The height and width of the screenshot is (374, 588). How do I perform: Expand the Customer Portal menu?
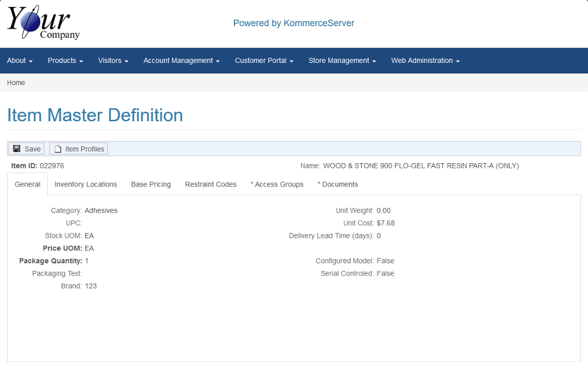point(264,61)
